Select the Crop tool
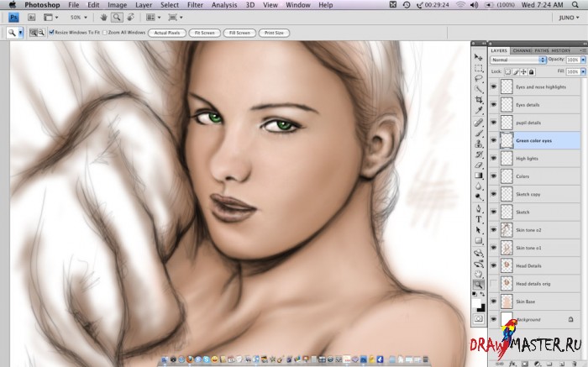588x367 pixels. 479,100
